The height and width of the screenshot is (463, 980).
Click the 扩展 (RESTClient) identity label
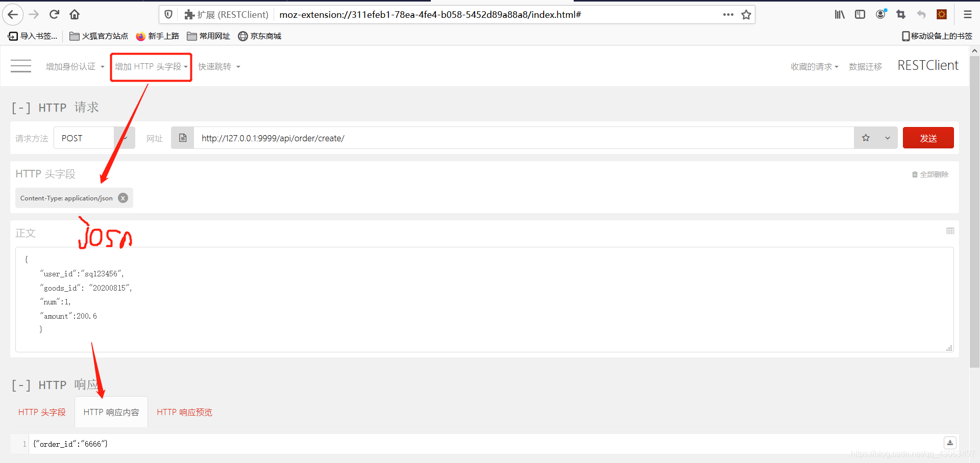point(227,15)
